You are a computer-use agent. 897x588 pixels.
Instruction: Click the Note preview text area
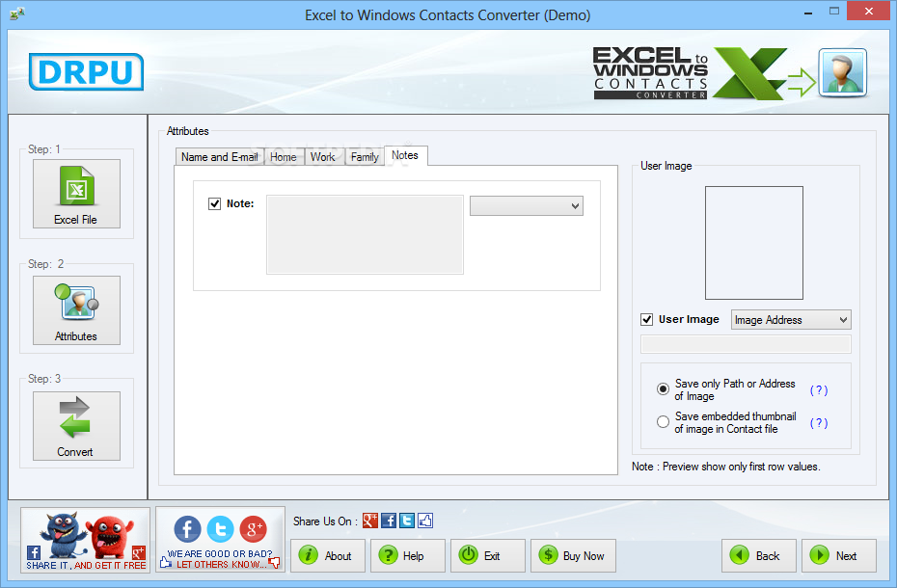(x=365, y=235)
